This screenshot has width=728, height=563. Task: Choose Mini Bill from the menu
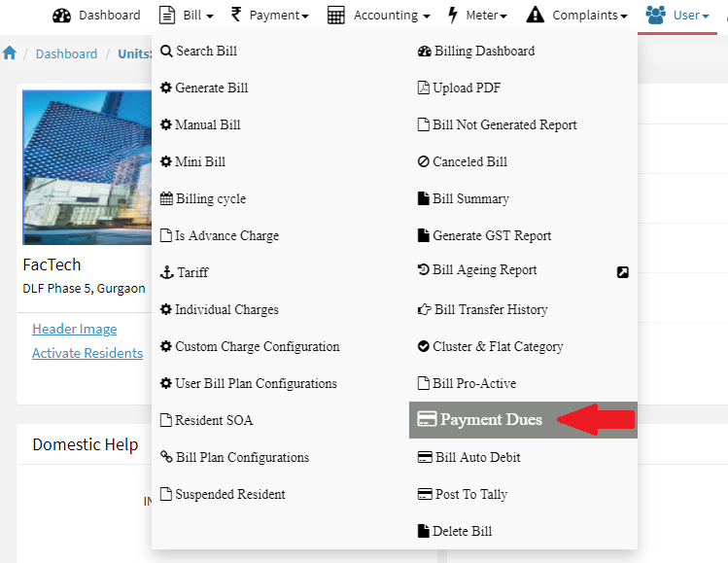[192, 161]
